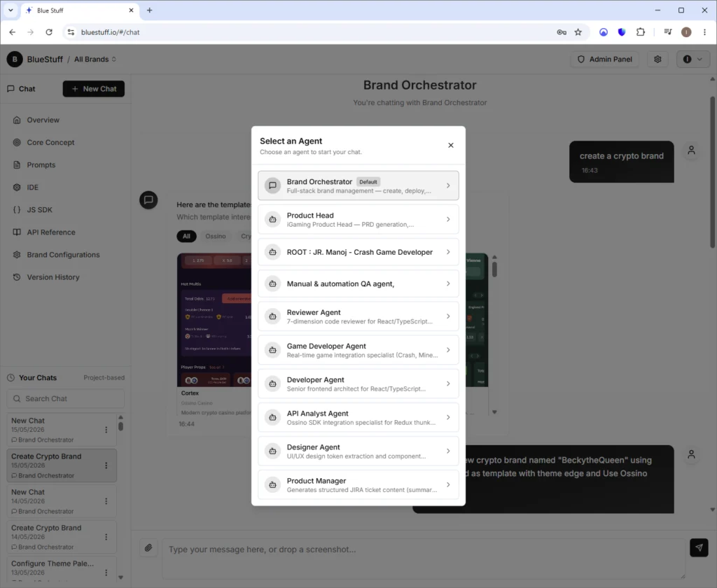Open a new browser tab
Screen dimensions: 717x588
150,10
